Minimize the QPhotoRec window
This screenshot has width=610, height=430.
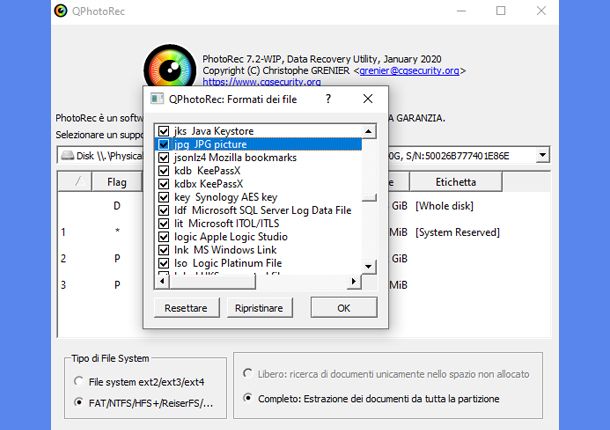461,11
